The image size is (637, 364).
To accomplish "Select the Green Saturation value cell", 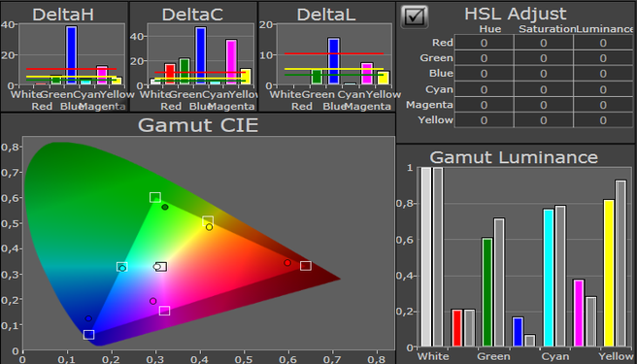I will [x=544, y=58].
